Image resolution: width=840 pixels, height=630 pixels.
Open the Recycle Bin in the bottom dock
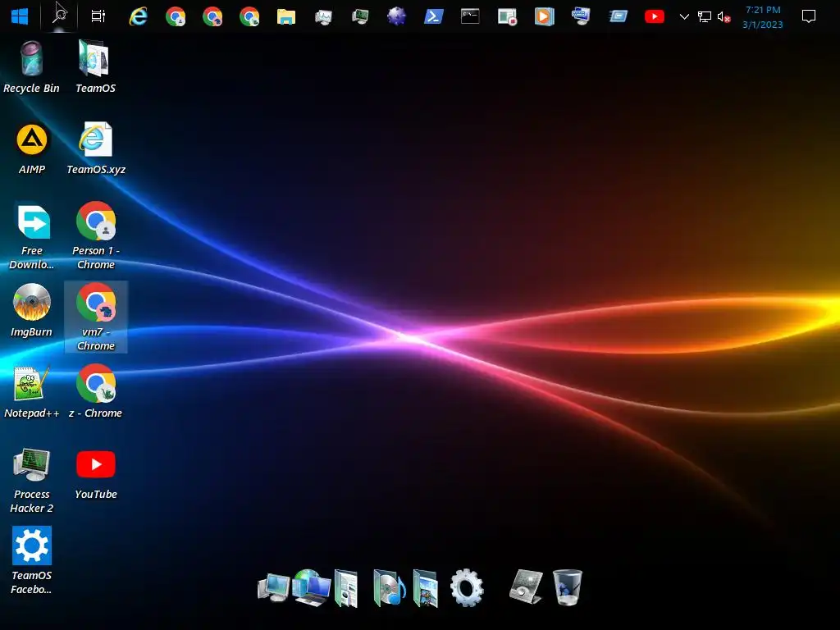click(568, 587)
